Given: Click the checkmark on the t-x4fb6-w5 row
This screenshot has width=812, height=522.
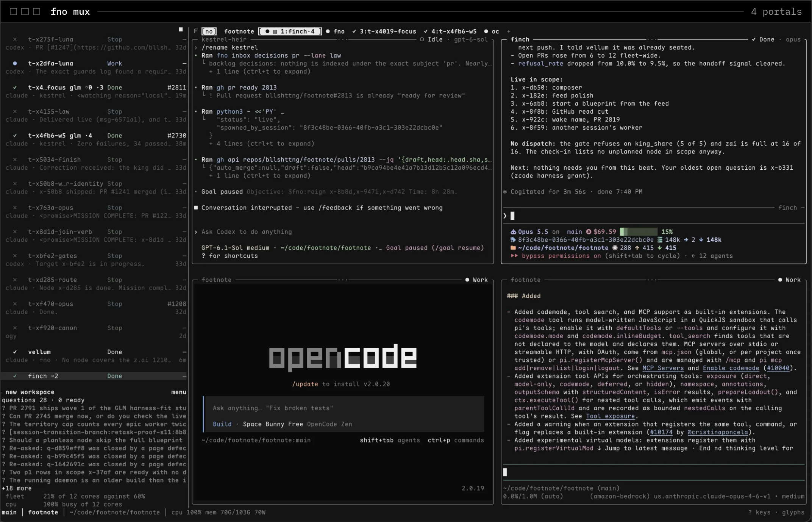Looking at the screenshot, I should 15,136.
